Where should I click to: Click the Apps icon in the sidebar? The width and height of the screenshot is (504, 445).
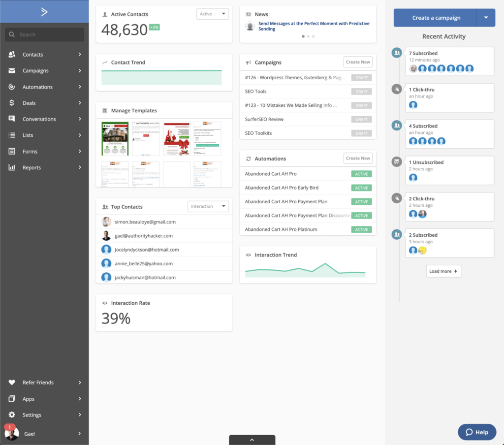12,399
